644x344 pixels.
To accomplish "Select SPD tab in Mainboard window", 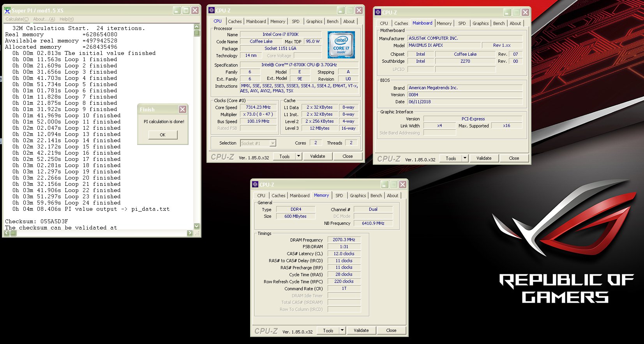I will coord(462,23).
